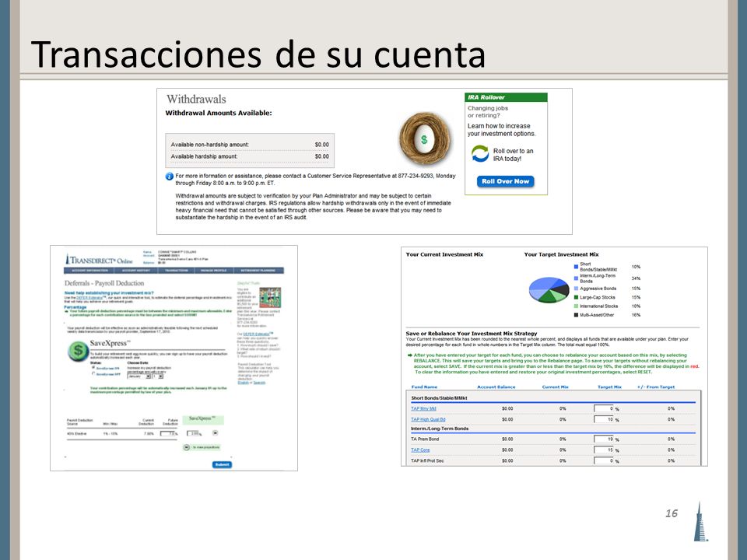Open the Retirement Planning nav tab
This screenshot has height=560, width=747.
(258, 271)
